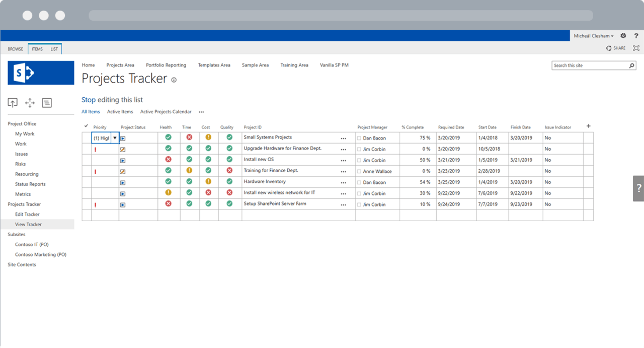Click the Help question mark icon
The height and width of the screenshot is (348, 644).
click(x=636, y=36)
